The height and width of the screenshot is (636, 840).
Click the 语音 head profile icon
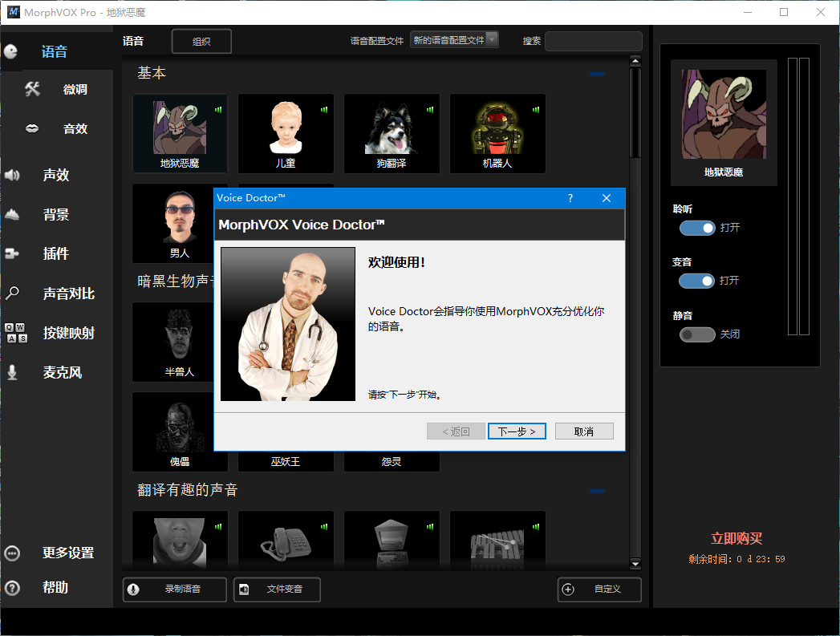coord(10,51)
